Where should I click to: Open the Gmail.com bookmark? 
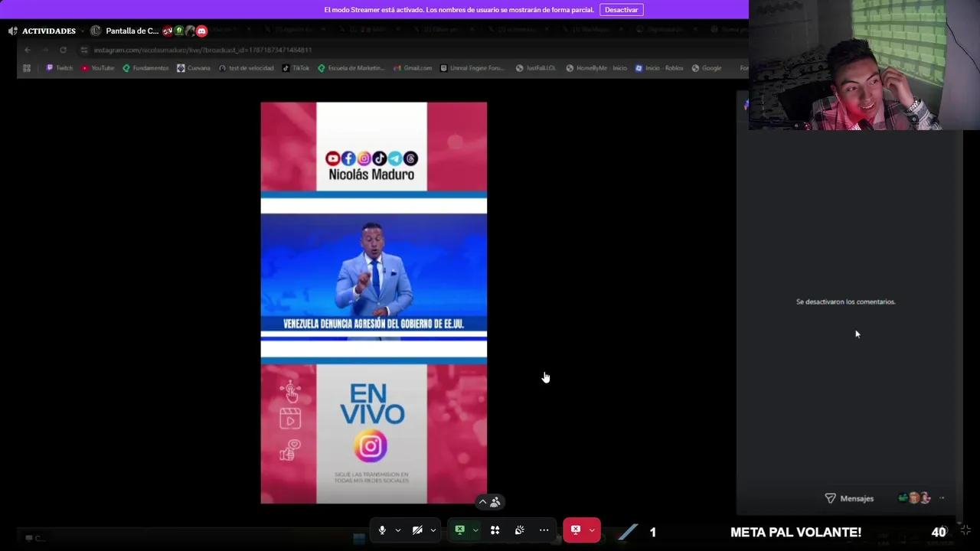click(x=413, y=68)
